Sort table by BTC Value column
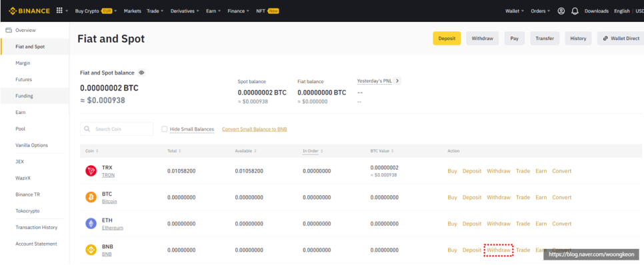This screenshot has width=644, height=265. (x=382, y=151)
